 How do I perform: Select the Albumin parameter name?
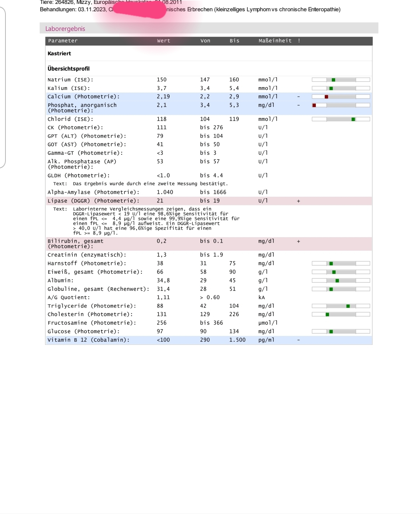pyautogui.click(x=60, y=281)
